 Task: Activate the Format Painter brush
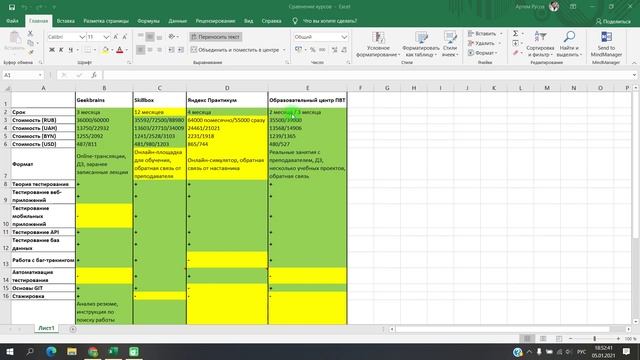click(31, 52)
